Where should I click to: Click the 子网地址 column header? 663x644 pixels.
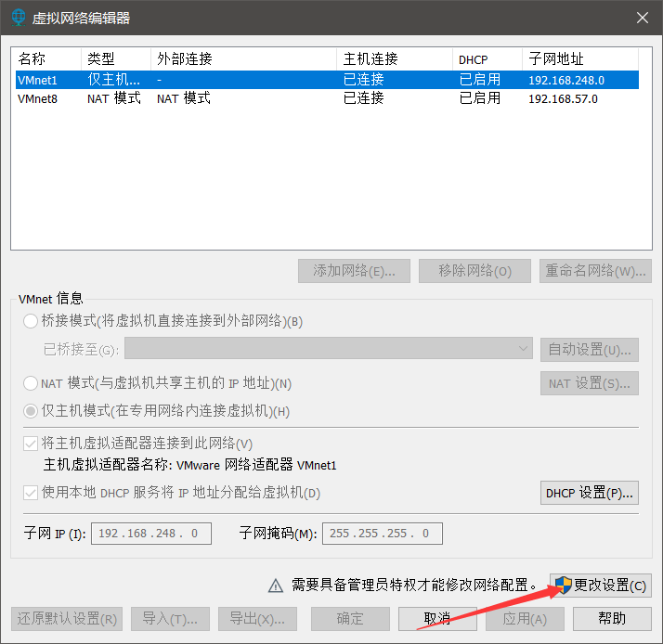[580, 58]
